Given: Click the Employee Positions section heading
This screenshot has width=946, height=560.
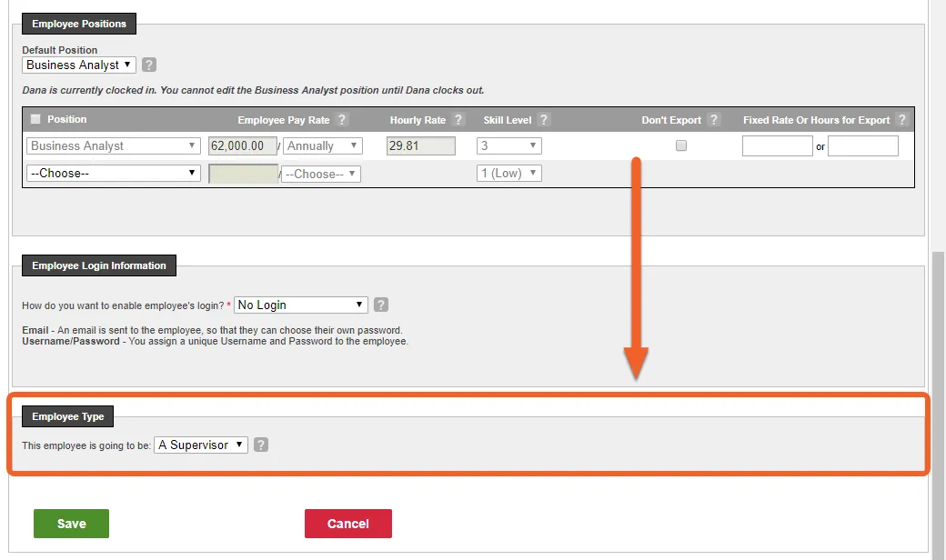Looking at the screenshot, I should pyautogui.click(x=79, y=24).
